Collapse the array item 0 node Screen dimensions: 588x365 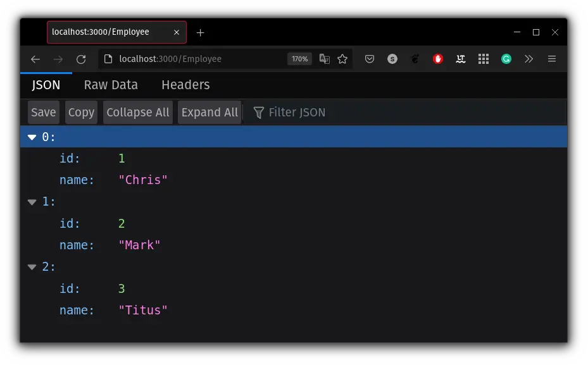[x=32, y=137]
